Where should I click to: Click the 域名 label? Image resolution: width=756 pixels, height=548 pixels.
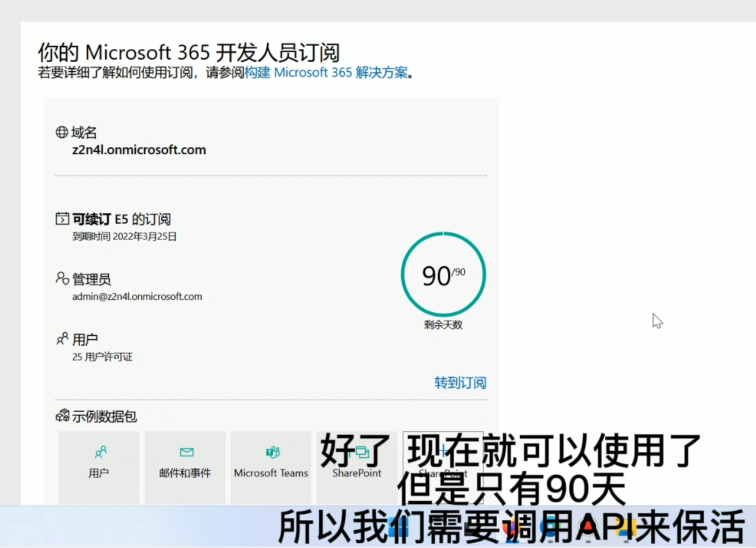click(x=84, y=133)
